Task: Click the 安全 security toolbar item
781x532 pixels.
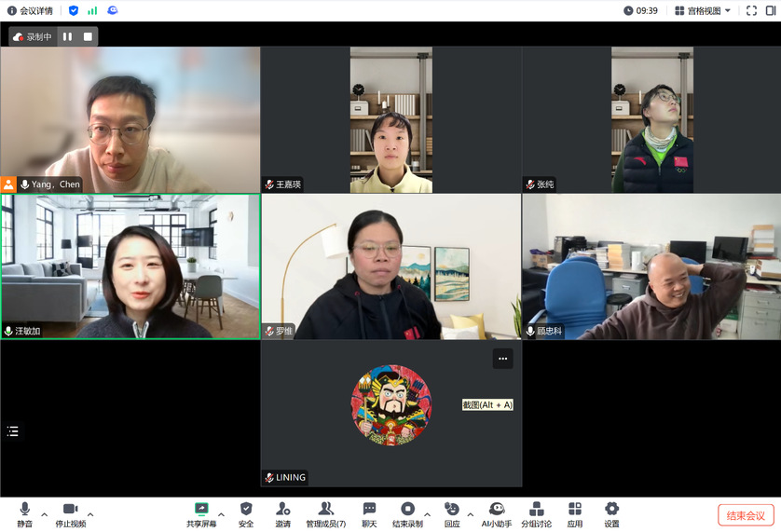Action: tap(246, 513)
